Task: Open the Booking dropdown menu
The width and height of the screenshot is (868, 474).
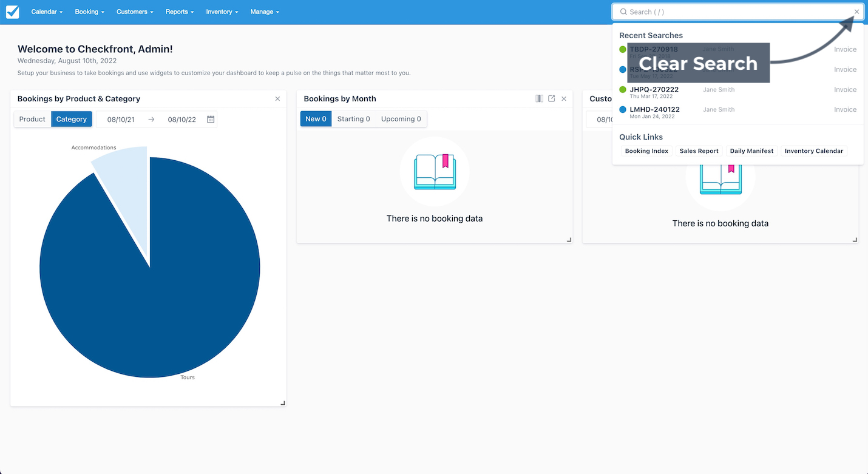Action: [90, 12]
